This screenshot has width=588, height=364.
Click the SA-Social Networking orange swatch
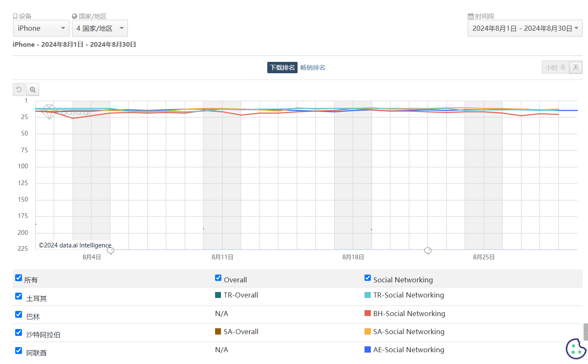367,331
